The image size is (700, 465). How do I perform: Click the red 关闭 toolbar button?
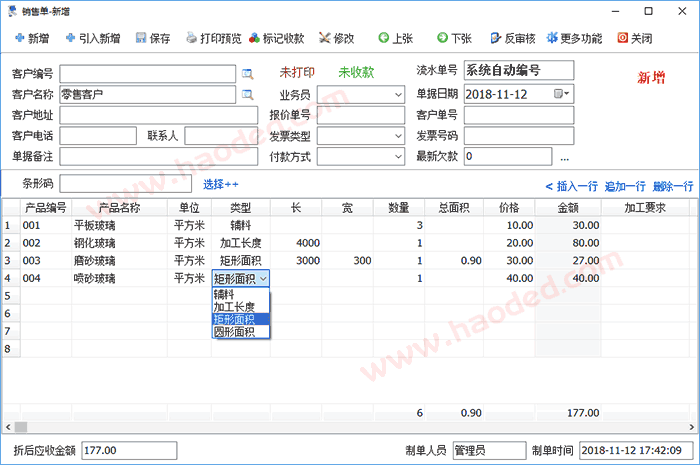click(635, 38)
